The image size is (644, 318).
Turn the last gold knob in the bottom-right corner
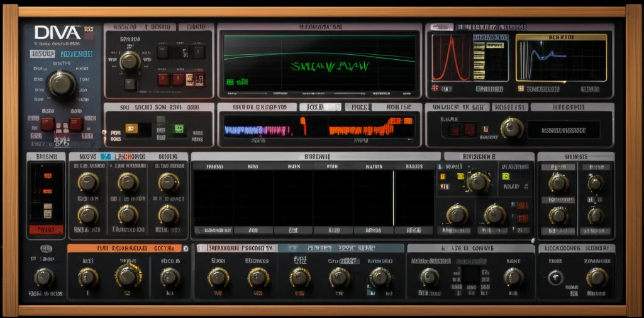click(597, 277)
